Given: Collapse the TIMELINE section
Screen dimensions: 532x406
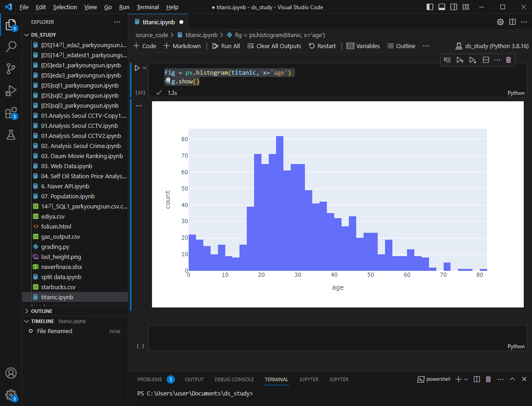Looking at the screenshot, I should (x=75, y=321).
